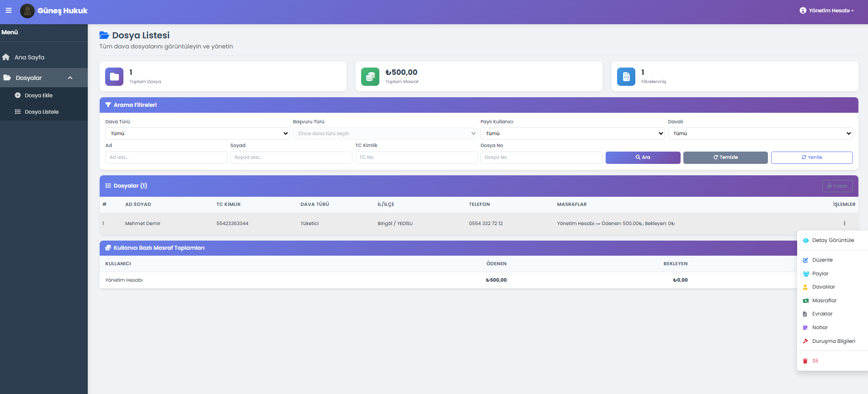Select Sil to delete the file

tap(815, 361)
